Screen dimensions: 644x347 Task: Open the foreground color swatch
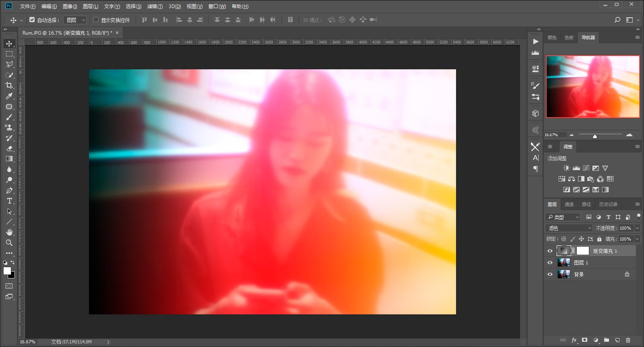coord(7,271)
